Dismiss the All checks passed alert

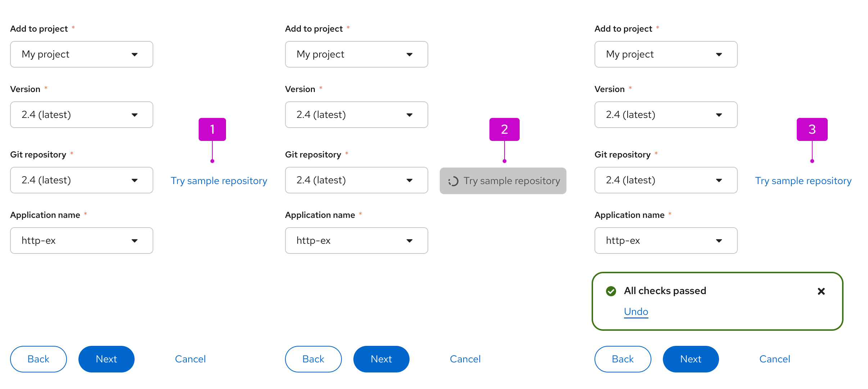[822, 291]
